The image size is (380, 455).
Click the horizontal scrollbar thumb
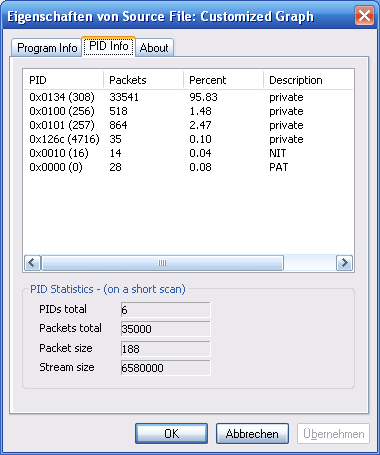pyautogui.click(x=162, y=263)
